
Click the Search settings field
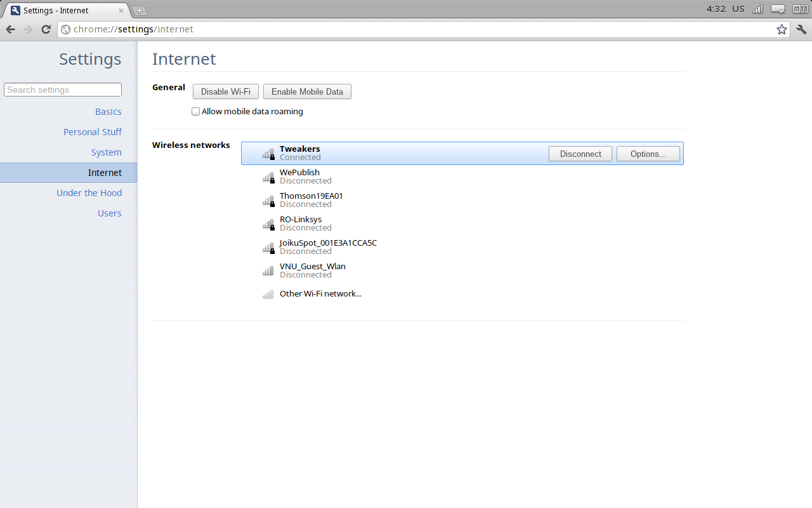pyautogui.click(x=63, y=90)
